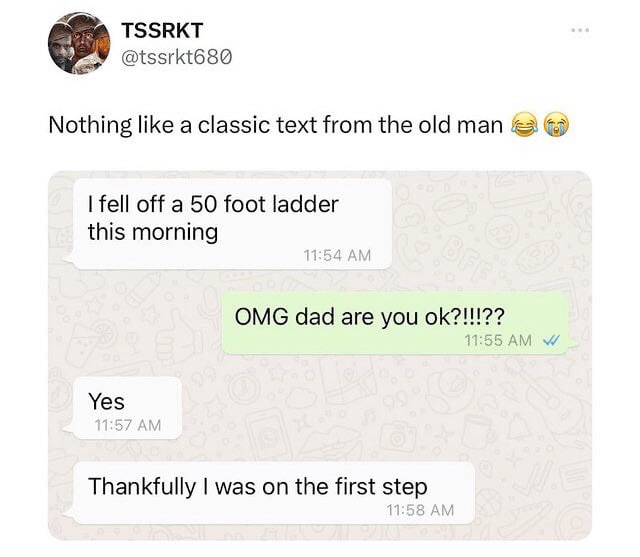
Task: Open the @tssrkt680 handle link
Action: coord(177,57)
